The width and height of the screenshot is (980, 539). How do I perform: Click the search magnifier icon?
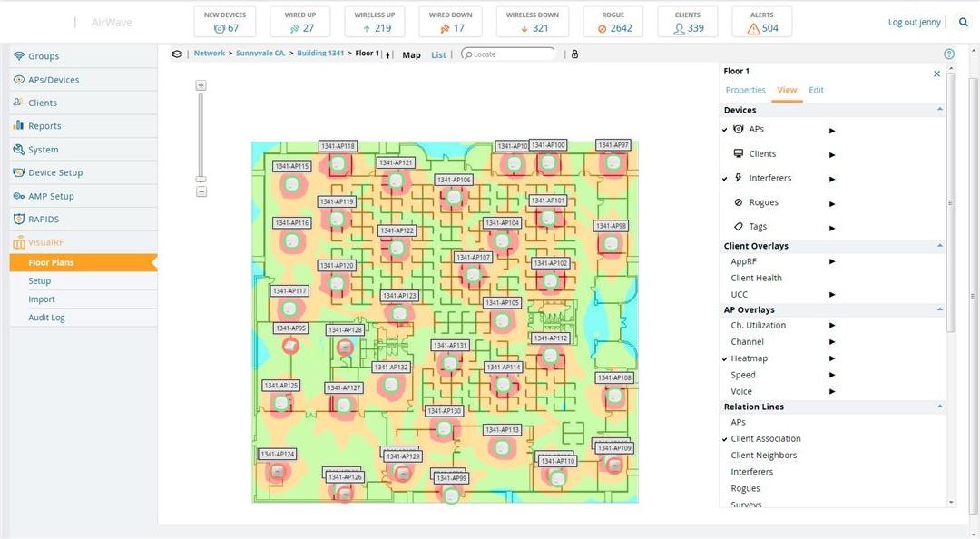964,22
